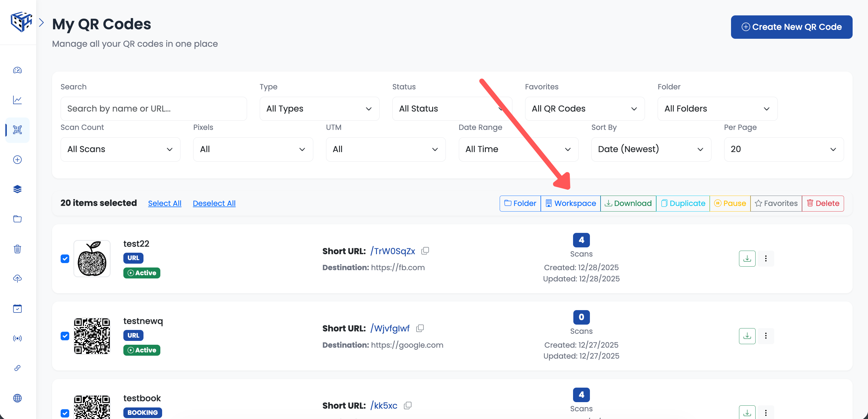Viewport: 868px width, 419px height.
Task: Open the globe icon at sidebar bottom
Action: 17,398
